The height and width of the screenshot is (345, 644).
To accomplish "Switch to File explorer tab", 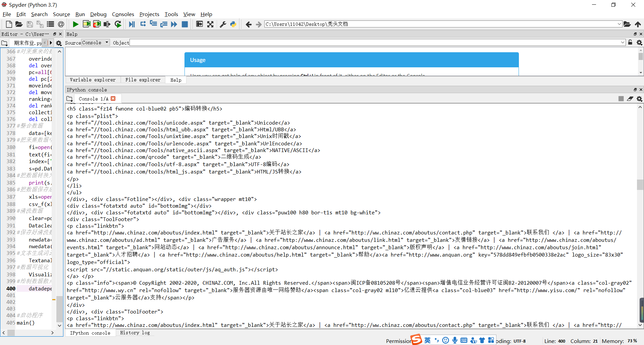I will 143,80.
